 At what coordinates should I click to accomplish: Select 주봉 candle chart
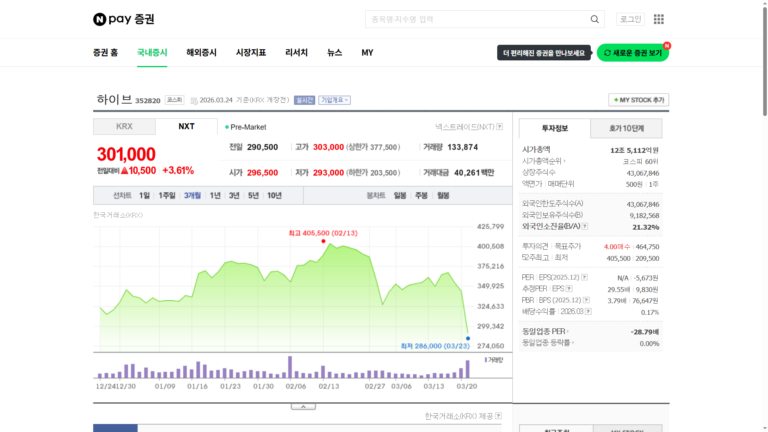coord(421,195)
